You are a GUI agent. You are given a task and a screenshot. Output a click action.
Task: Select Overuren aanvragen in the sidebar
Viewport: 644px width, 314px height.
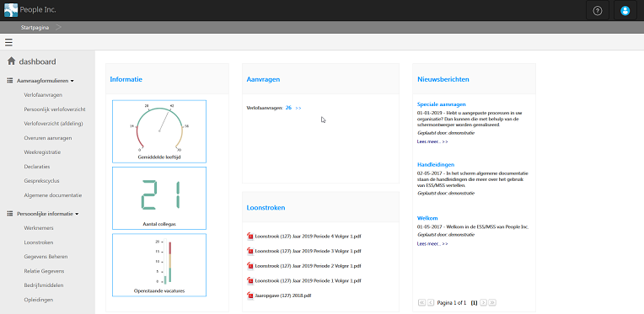(x=48, y=138)
